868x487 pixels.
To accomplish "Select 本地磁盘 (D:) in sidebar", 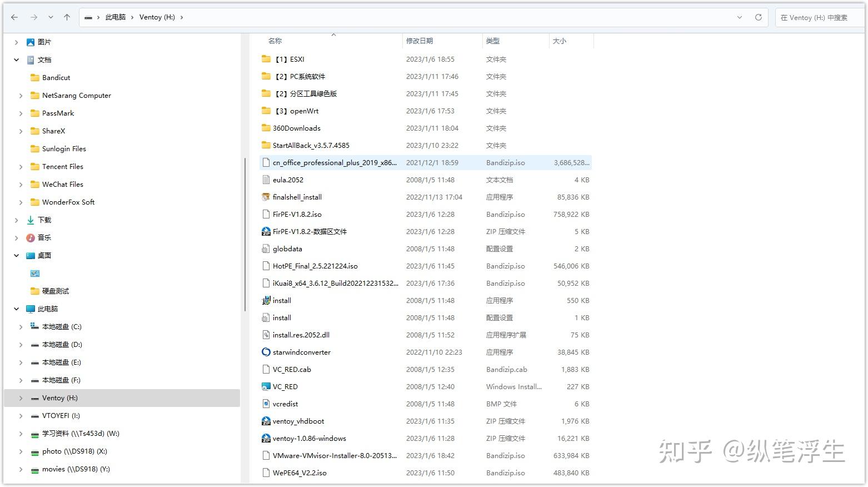I will [62, 345].
